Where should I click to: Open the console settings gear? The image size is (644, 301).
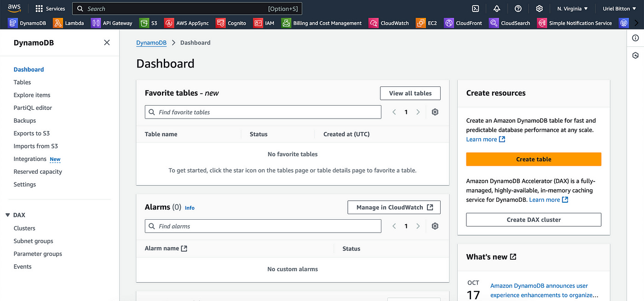point(539,9)
